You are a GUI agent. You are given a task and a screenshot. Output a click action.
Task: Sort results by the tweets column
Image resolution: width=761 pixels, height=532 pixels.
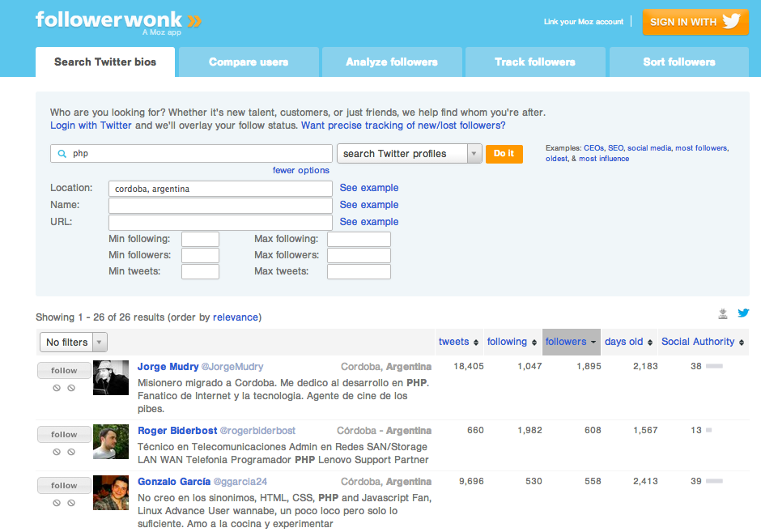(459, 342)
